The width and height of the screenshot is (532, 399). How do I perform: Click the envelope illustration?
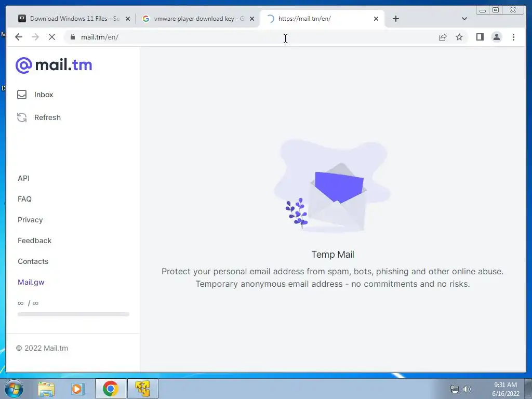[x=332, y=187]
